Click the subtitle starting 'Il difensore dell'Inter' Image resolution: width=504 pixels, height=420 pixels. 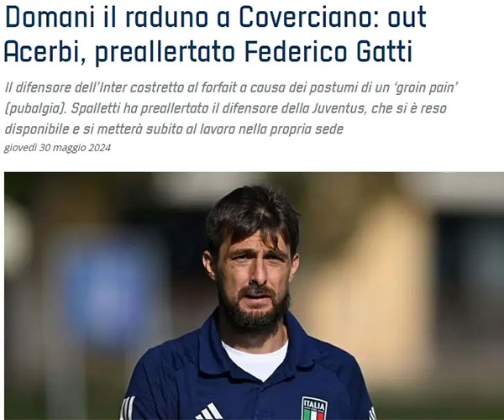click(x=231, y=108)
